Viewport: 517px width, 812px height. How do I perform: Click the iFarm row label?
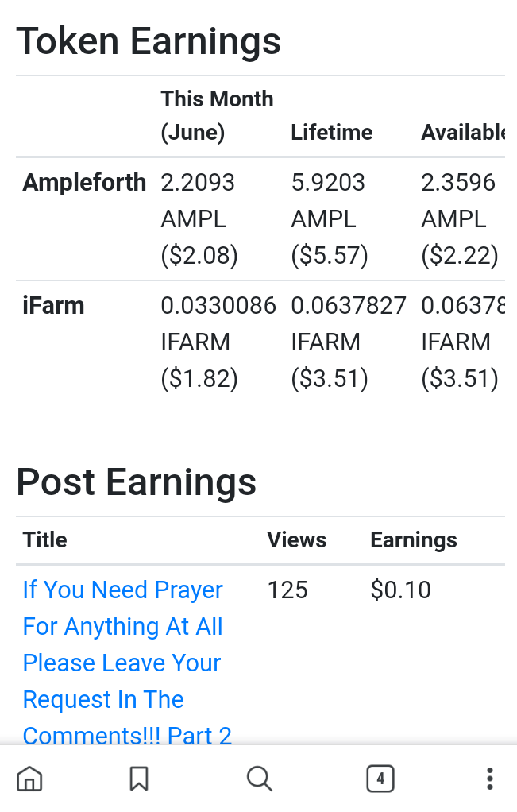[53, 306]
